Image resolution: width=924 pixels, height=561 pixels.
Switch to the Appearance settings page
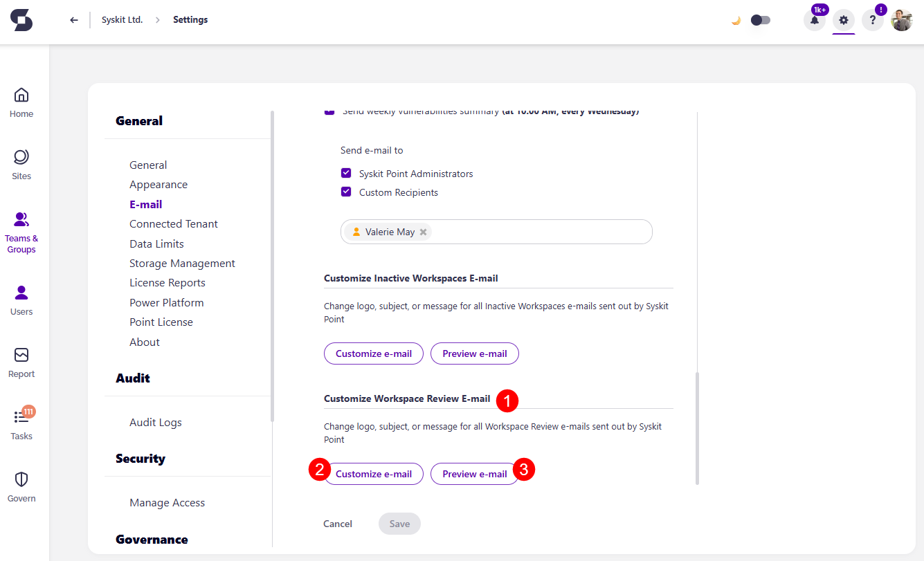tap(158, 184)
